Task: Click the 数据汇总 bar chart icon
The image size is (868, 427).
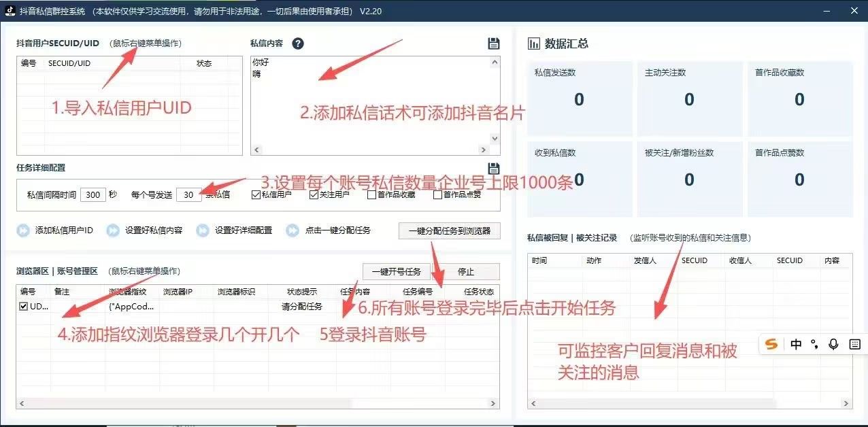Action: point(534,44)
